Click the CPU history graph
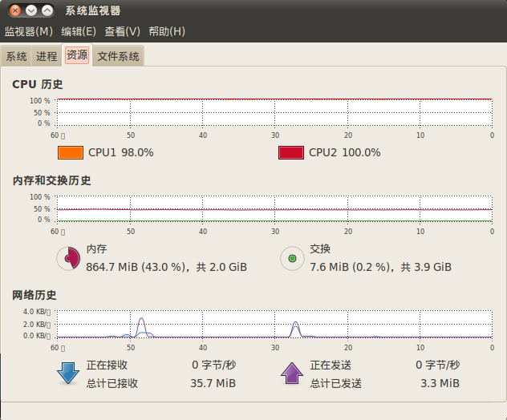This screenshot has width=507, height=420. pos(274,112)
